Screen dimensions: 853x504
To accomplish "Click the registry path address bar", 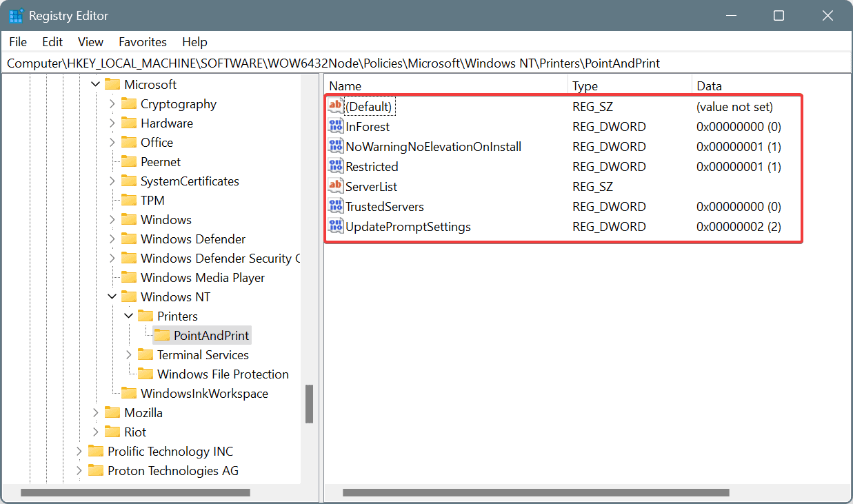I will (426, 63).
